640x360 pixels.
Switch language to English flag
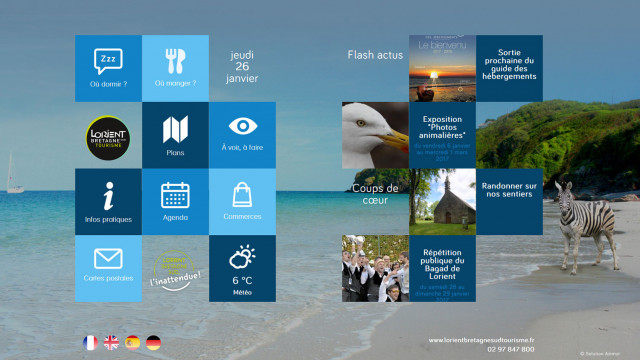(x=111, y=343)
